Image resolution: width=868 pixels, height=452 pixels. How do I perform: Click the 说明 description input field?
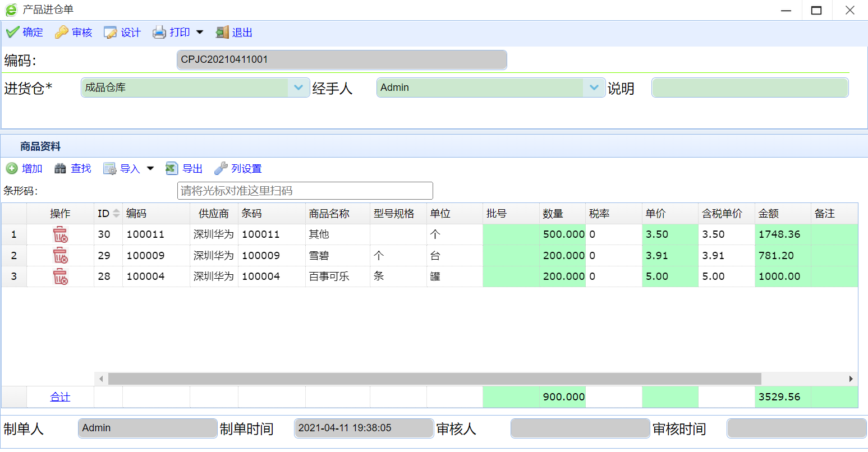pos(750,88)
